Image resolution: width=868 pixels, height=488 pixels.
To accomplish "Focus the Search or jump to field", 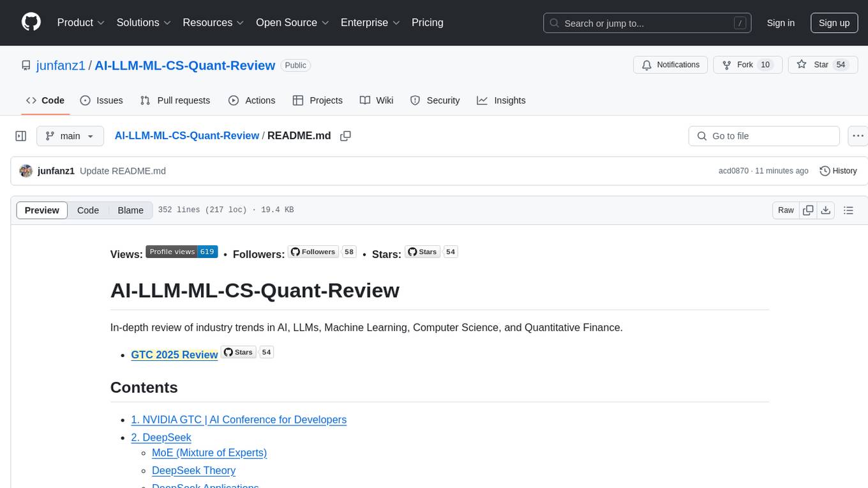I will (648, 23).
